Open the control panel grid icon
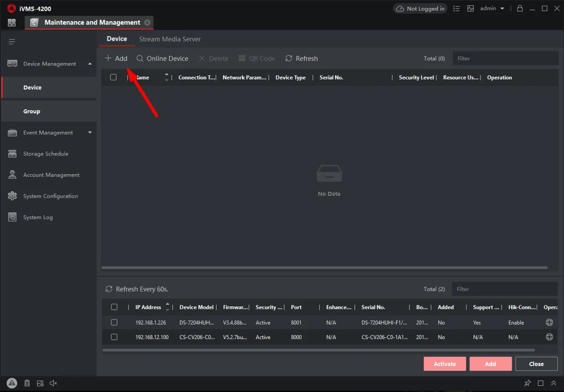564x392 pixels. click(12, 23)
